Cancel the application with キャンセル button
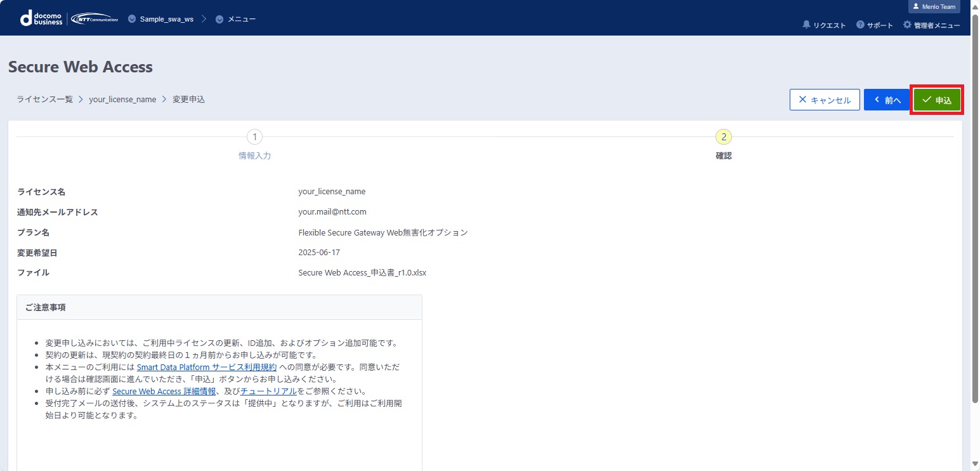Screen dimensions: 980x471 point(825,100)
